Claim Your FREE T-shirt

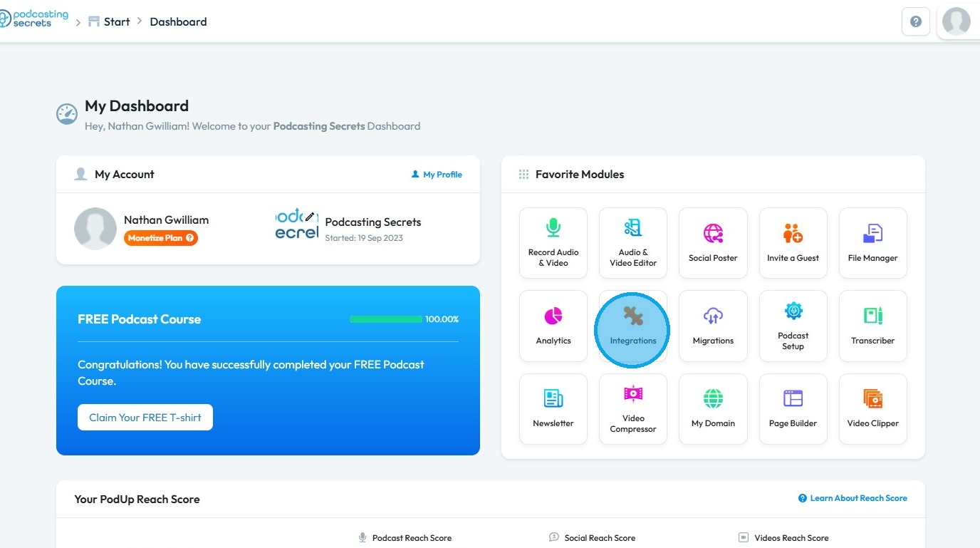tap(145, 418)
